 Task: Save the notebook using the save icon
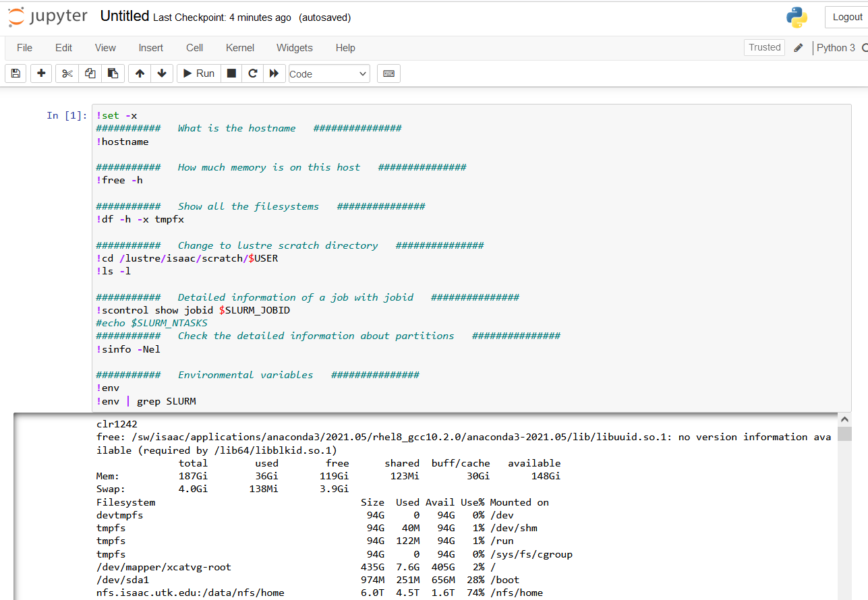[15, 73]
